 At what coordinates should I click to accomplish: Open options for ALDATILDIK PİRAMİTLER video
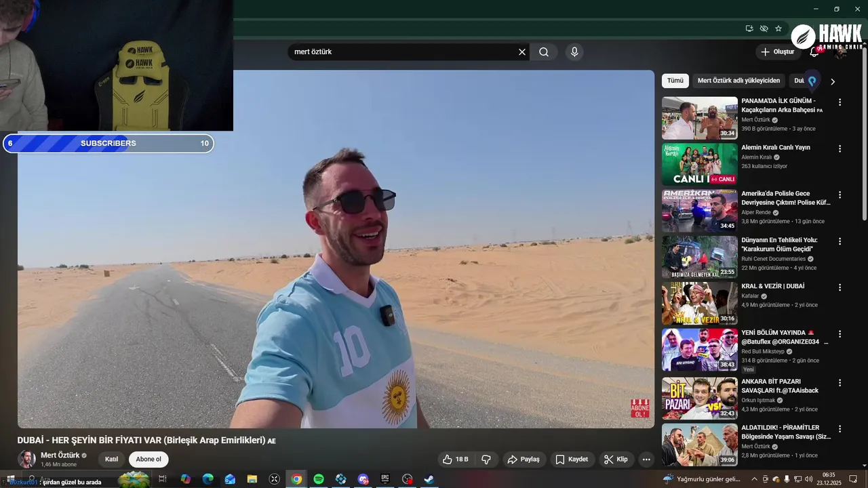(x=840, y=429)
